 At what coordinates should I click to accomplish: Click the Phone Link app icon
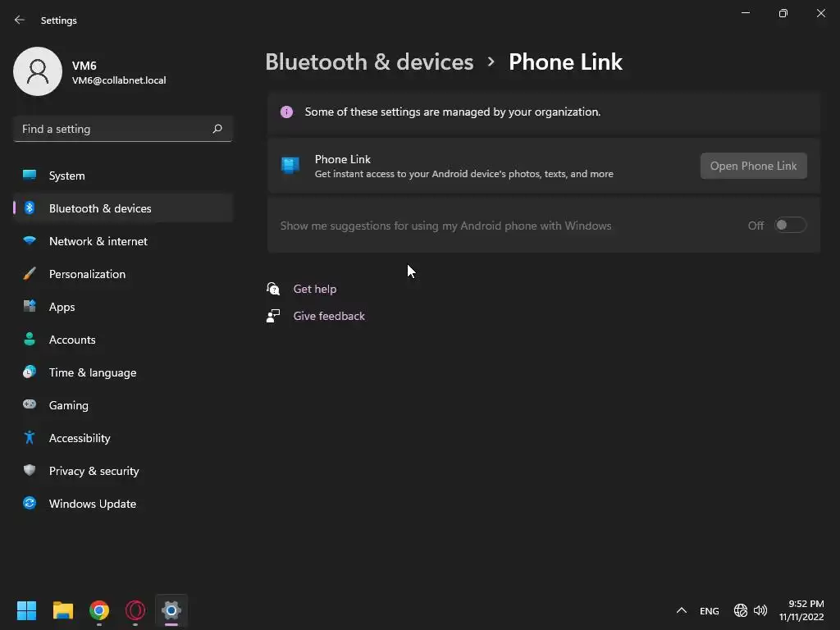click(x=290, y=166)
